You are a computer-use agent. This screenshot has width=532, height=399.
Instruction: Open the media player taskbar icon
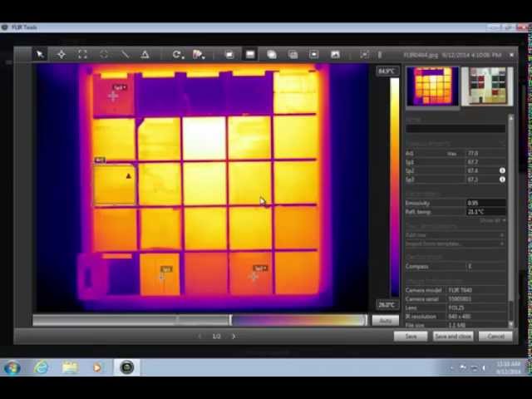(97, 367)
